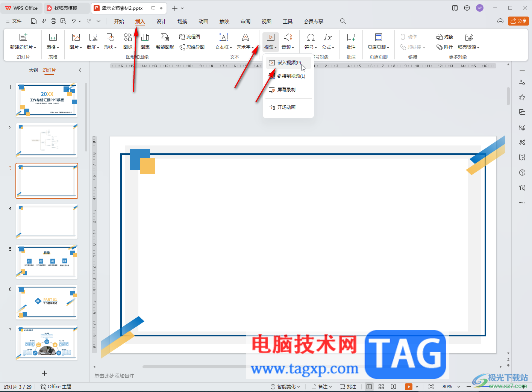This screenshot has width=532, height=392.
Task: Click the Print Preview icon
Action: (x=63, y=21)
